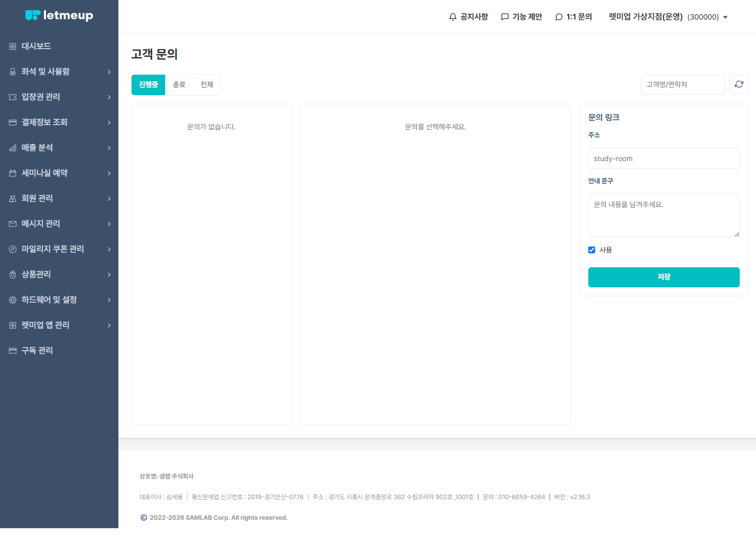Expand the 상품관리 chevron
The image size is (756, 543).
109,275
